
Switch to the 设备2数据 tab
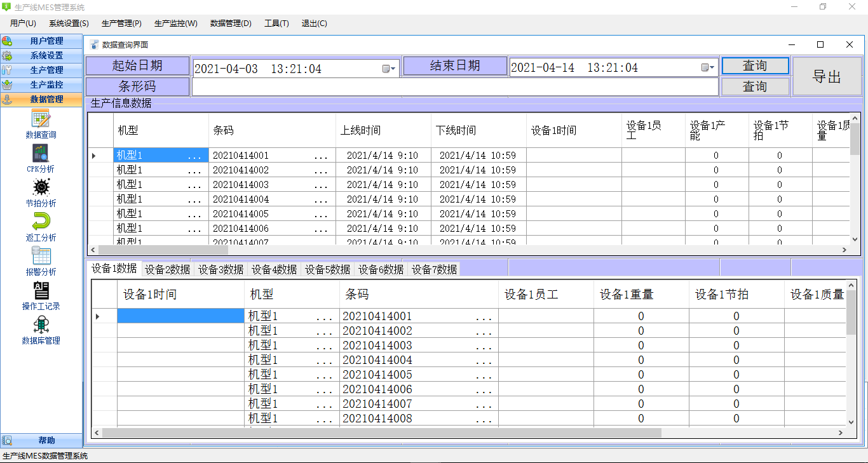point(168,269)
